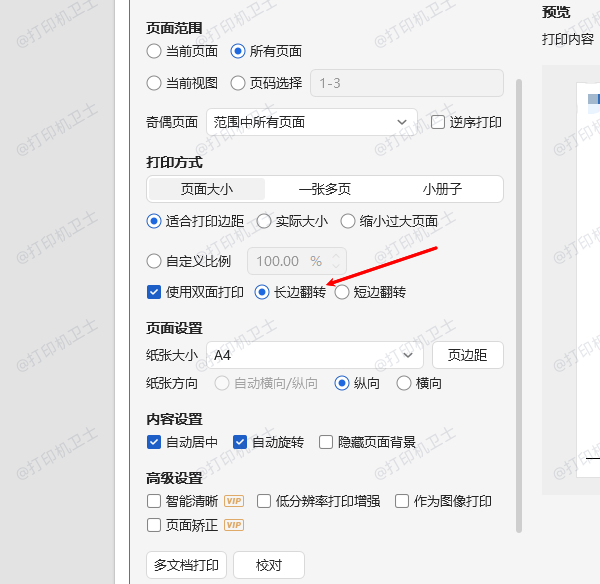The height and width of the screenshot is (584, 600).
Task: Enable 智能清晰 VIP option
Action: [154, 501]
